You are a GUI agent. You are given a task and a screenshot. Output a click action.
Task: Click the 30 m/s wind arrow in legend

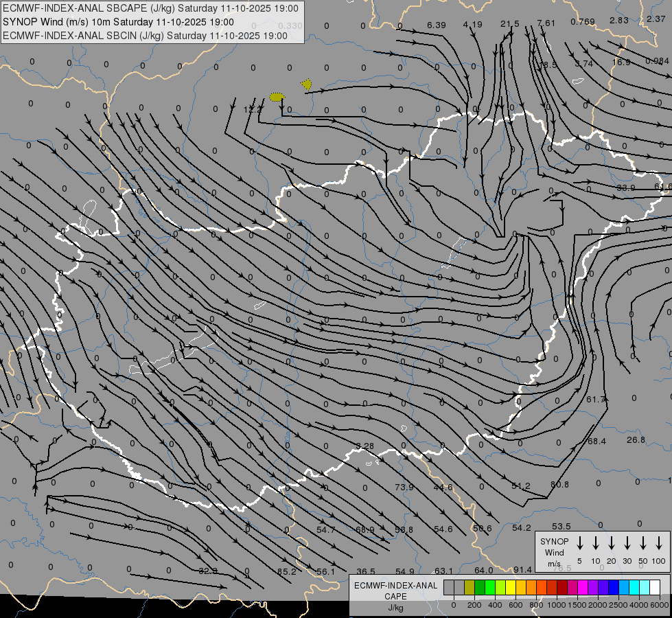[x=627, y=542]
